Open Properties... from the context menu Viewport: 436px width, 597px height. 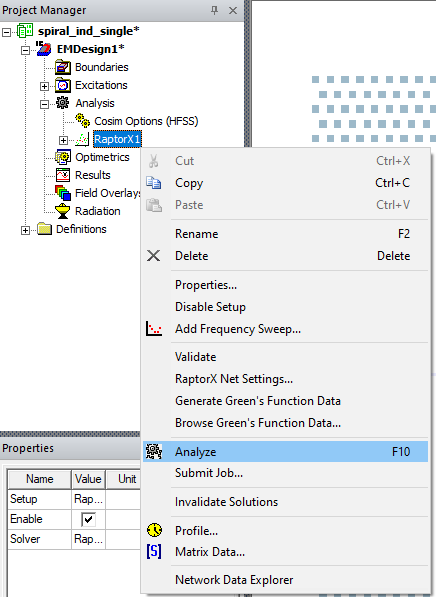[286, 285]
